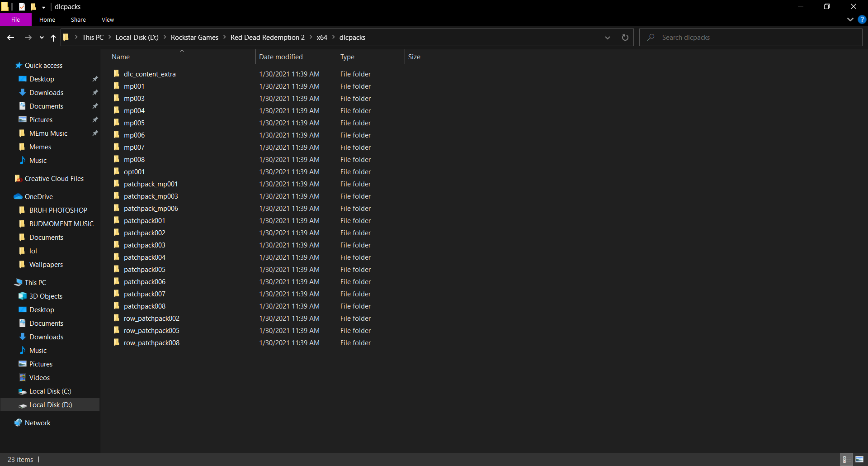The height and width of the screenshot is (466, 868).
Task: Navigate back using the back arrow
Action: point(10,38)
